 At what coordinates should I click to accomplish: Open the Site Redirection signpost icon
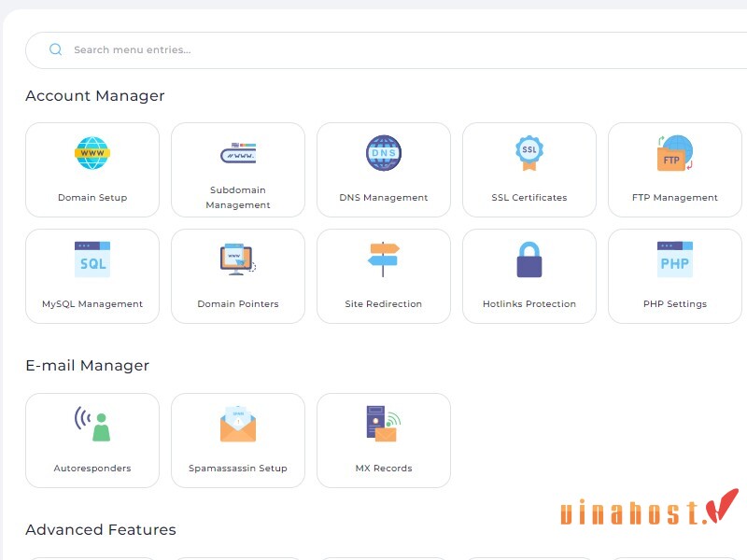point(384,259)
